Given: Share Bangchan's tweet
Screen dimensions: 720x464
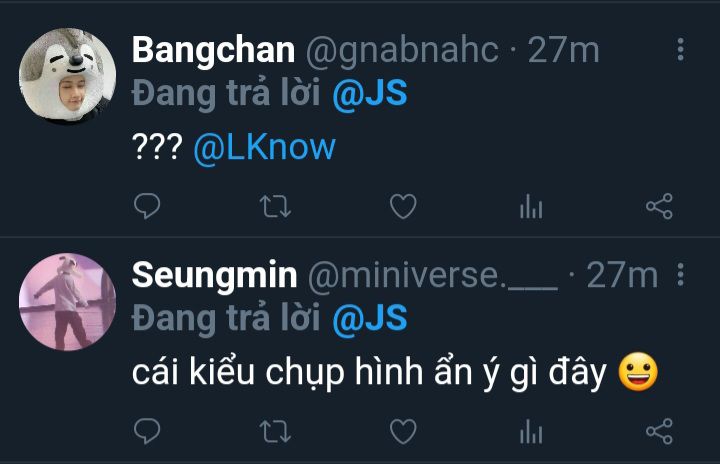Looking at the screenshot, I should pos(659,207).
